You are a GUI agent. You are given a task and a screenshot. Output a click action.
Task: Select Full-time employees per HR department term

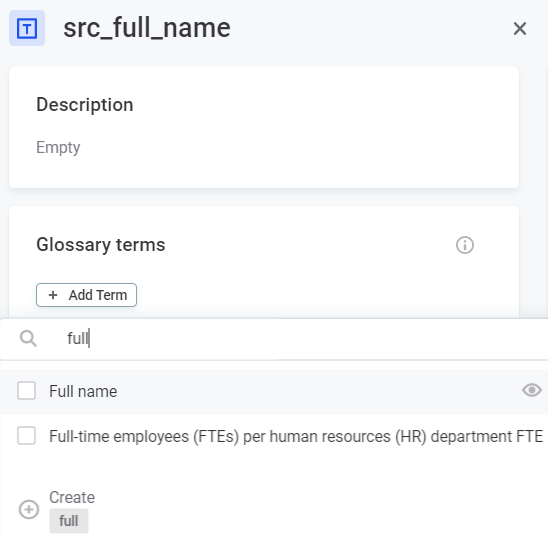click(296, 436)
